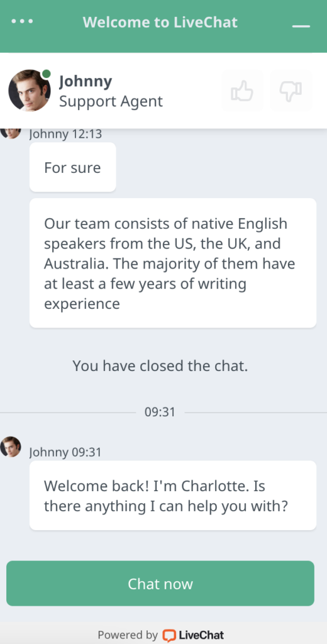Rate the chat with thumbs down
327x644 pixels.
pos(291,91)
